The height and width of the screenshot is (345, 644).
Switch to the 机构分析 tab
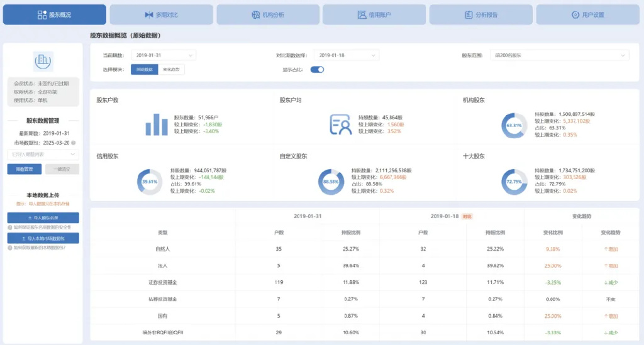click(268, 14)
